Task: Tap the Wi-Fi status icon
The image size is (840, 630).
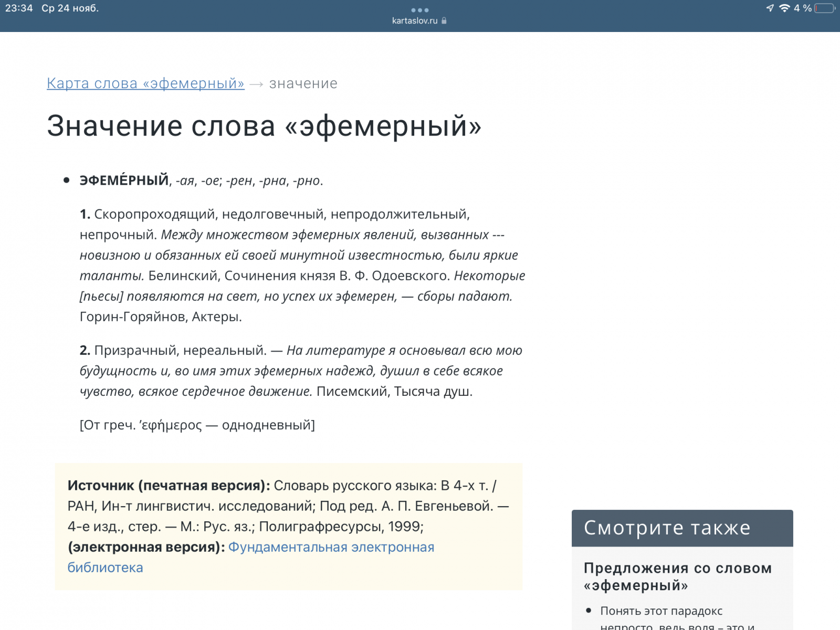Action: tap(784, 8)
